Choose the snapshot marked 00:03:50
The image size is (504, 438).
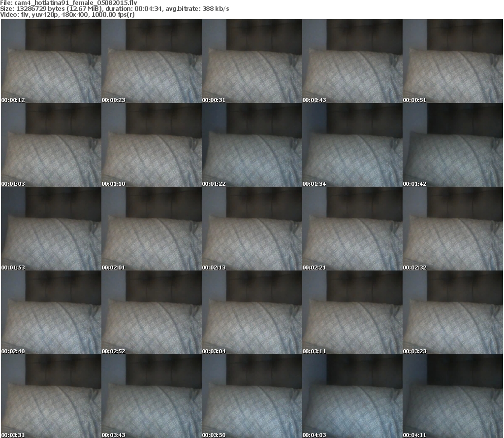[x=252, y=396]
